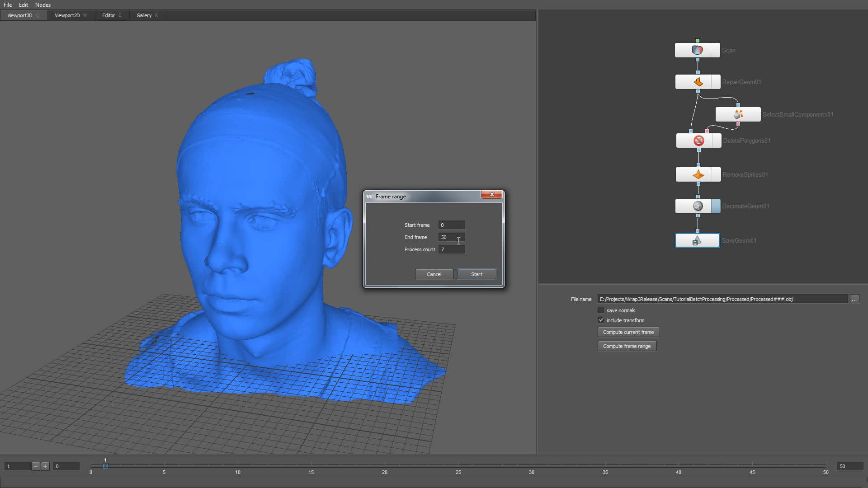This screenshot has width=868, height=488.
Task: Switch to the Gallery tab
Action: [x=144, y=15]
